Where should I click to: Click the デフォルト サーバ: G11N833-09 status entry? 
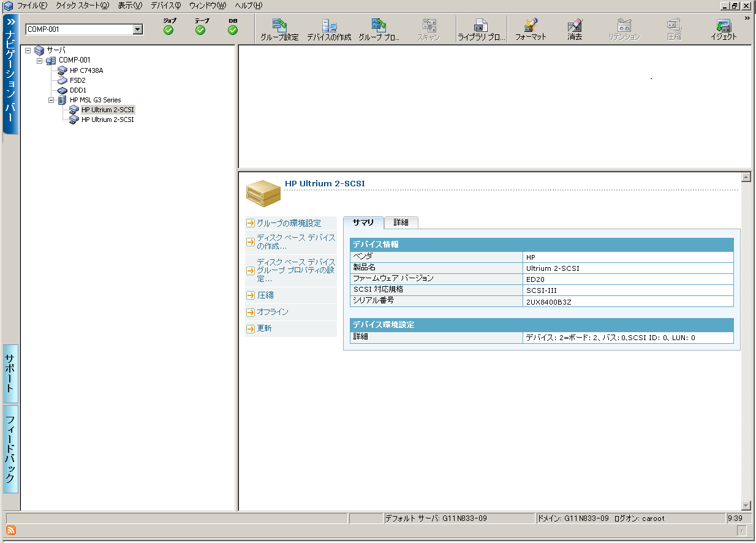coord(458,518)
